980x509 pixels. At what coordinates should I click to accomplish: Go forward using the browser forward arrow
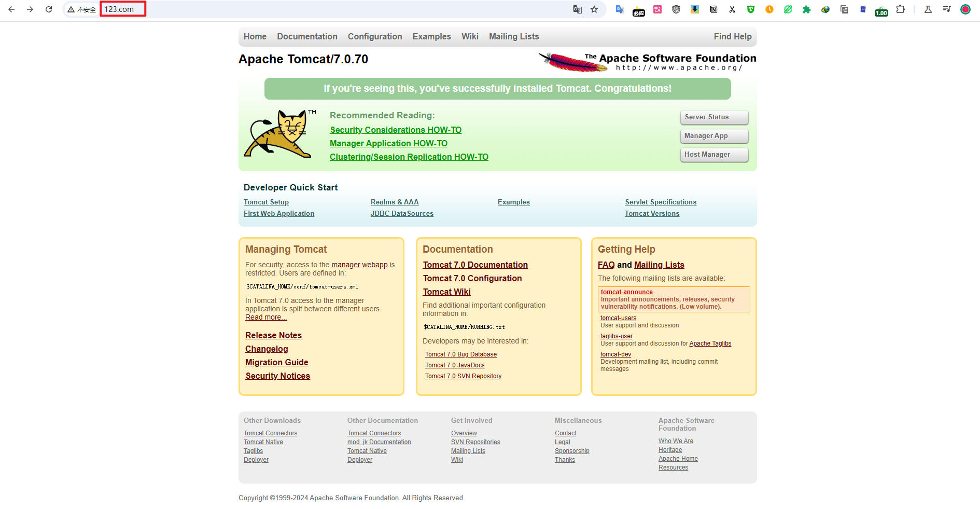point(30,9)
